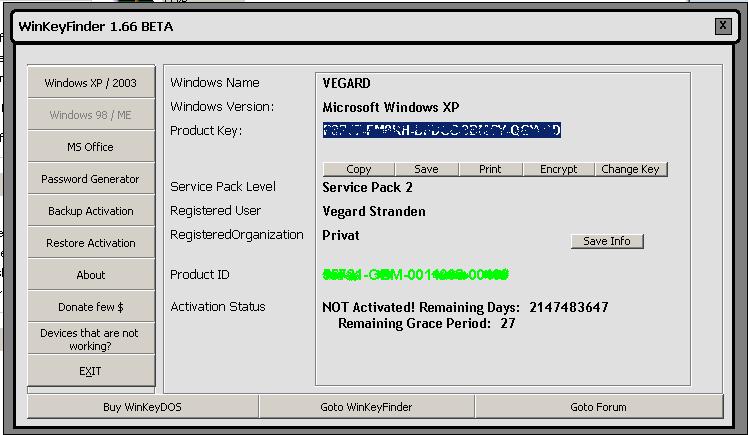Click the registered user Vegard Stranden
The width and height of the screenshot is (748, 435).
pos(374,211)
